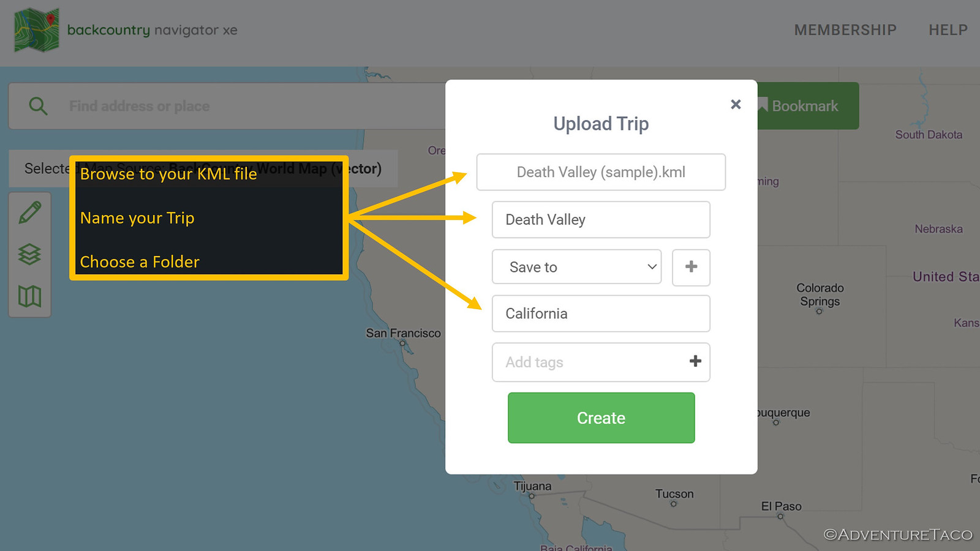The width and height of the screenshot is (980, 551).
Task: Click the Death Valley trip name field
Action: (601, 220)
